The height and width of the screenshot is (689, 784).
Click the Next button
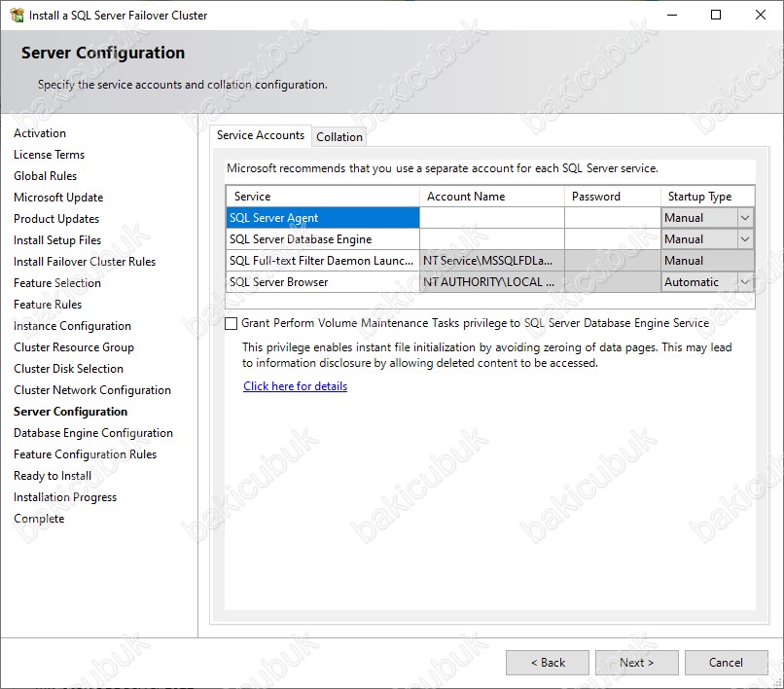click(636, 663)
